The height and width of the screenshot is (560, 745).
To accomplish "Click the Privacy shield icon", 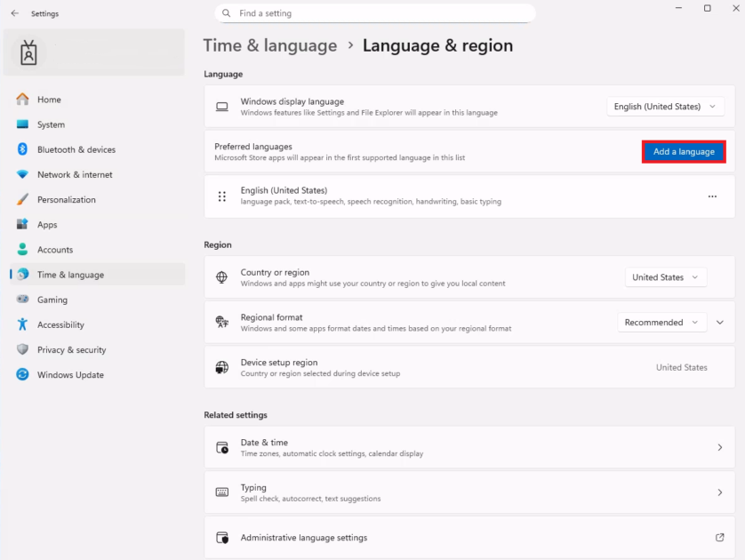I will (x=22, y=349).
